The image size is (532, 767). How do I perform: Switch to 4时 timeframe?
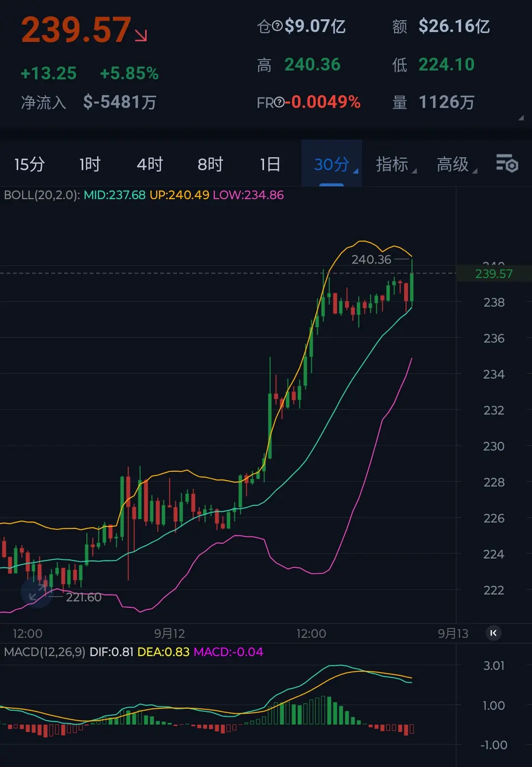(x=150, y=164)
